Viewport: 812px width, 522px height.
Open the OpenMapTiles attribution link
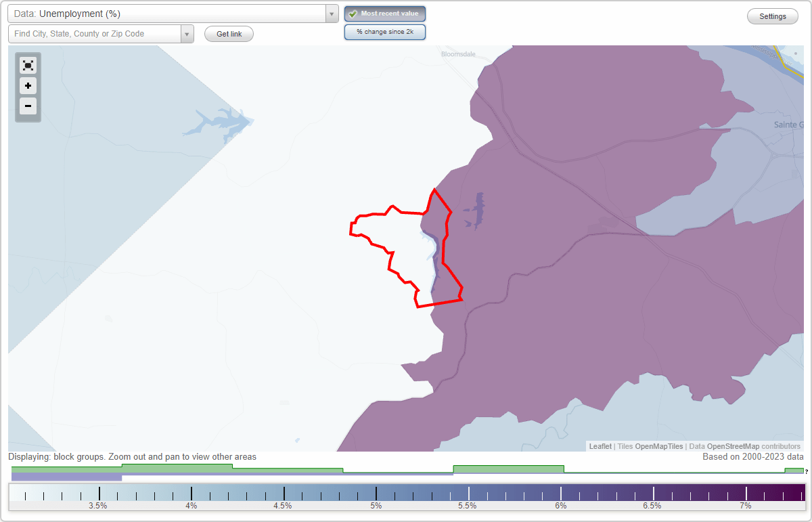(x=659, y=446)
